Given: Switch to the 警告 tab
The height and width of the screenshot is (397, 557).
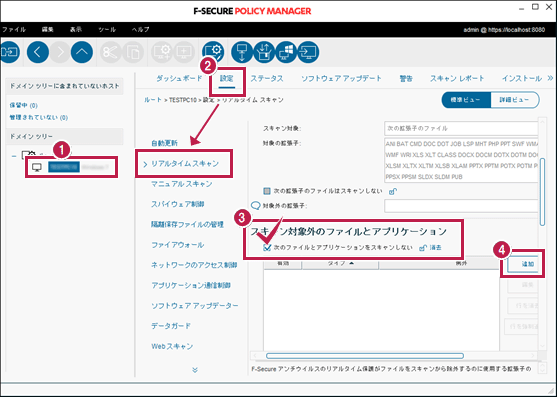Looking at the screenshot, I should point(406,78).
